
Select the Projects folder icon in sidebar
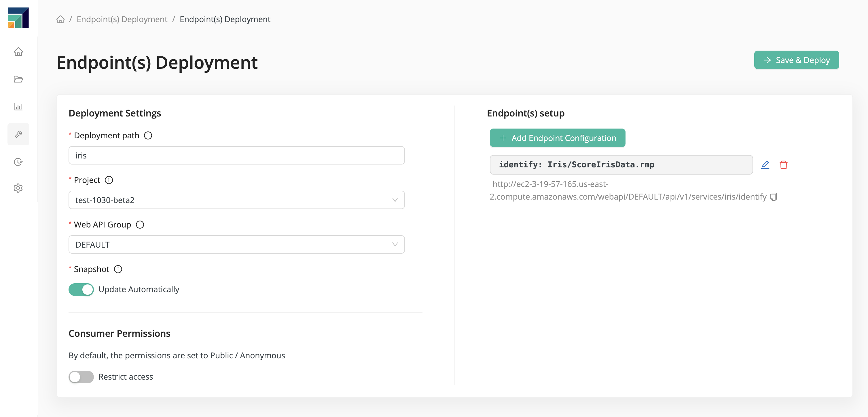(x=18, y=79)
